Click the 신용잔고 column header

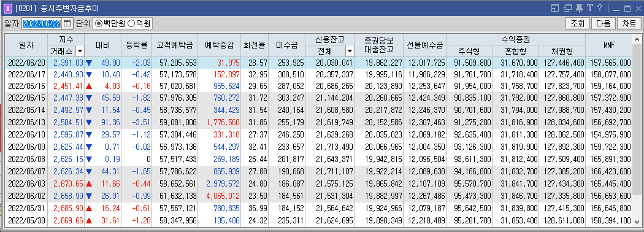point(329,40)
